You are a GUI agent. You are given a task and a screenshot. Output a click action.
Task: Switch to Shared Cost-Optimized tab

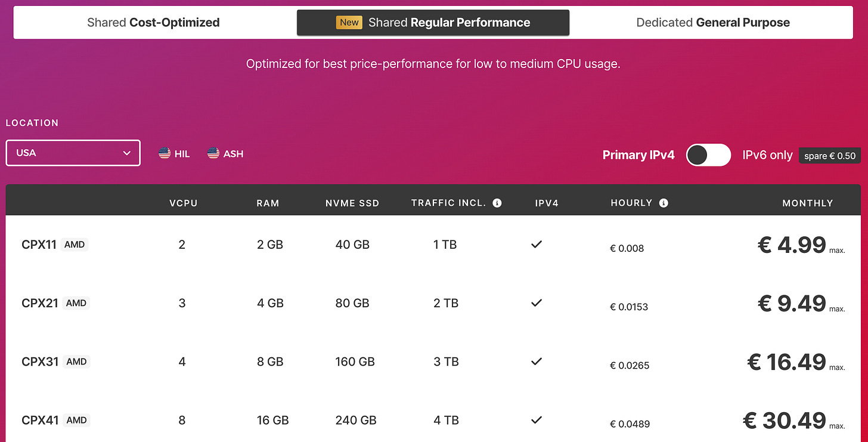tap(153, 22)
